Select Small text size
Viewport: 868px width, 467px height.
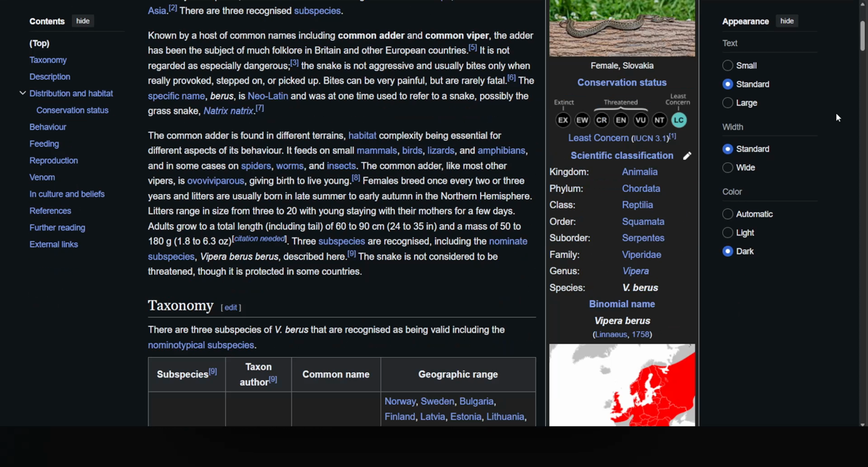tap(728, 66)
